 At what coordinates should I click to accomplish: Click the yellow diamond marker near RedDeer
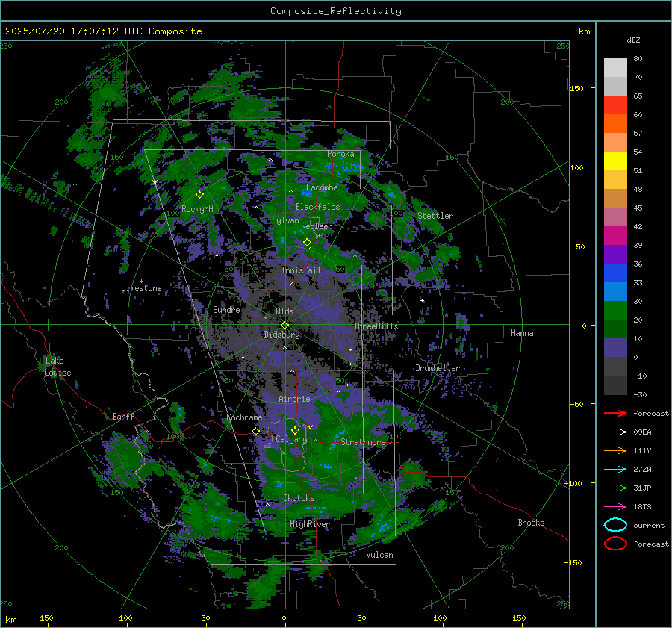(308, 243)
